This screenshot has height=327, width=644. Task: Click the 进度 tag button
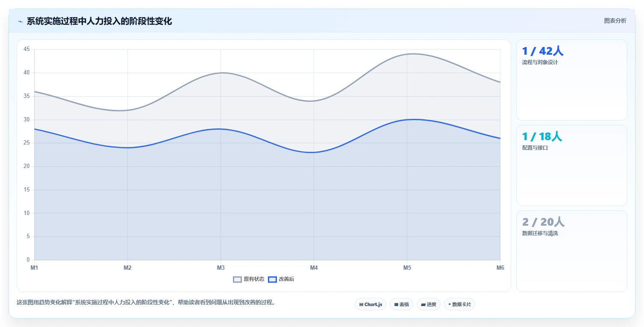coord(429,304)
